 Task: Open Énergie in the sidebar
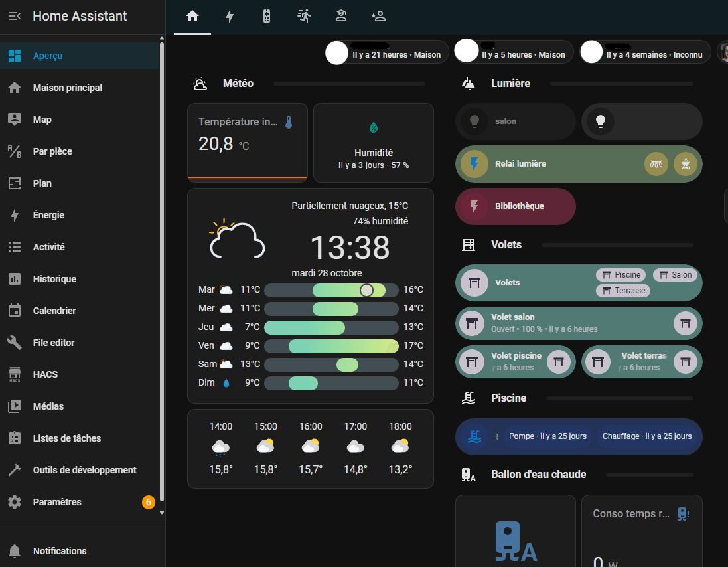click(48, 215)
